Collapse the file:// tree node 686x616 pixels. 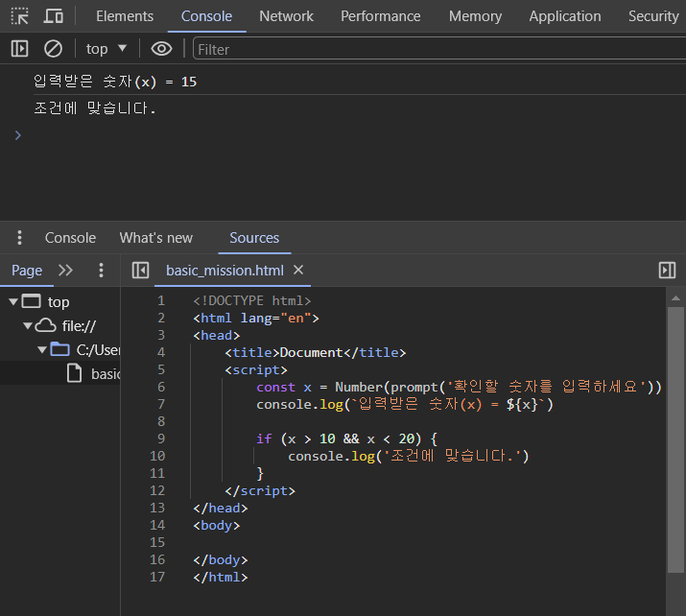pyautogui.click(x=28, y=325)
